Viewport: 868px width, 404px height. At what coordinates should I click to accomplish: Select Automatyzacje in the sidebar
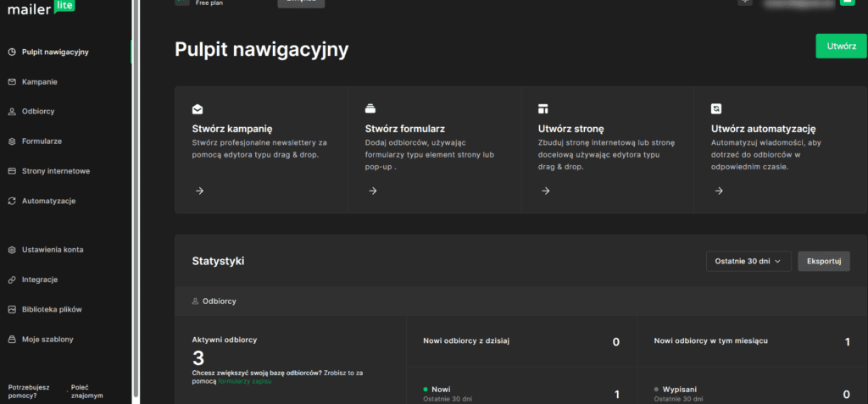click(48, 202)
